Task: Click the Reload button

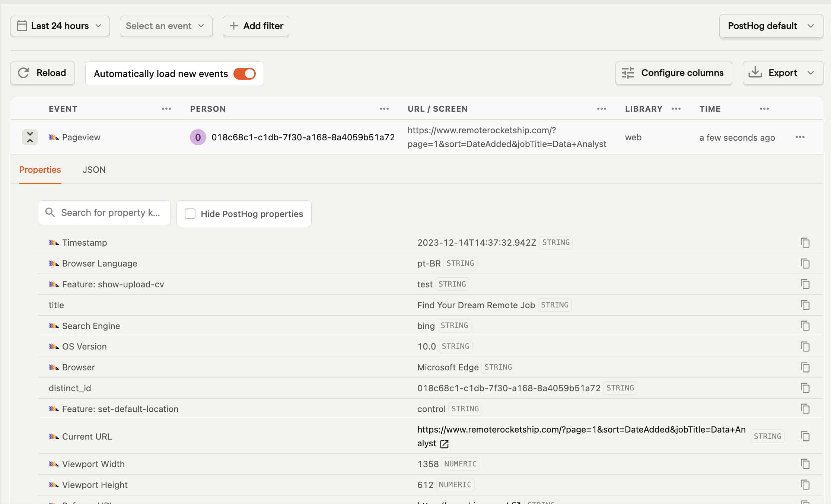Action: 42,73
